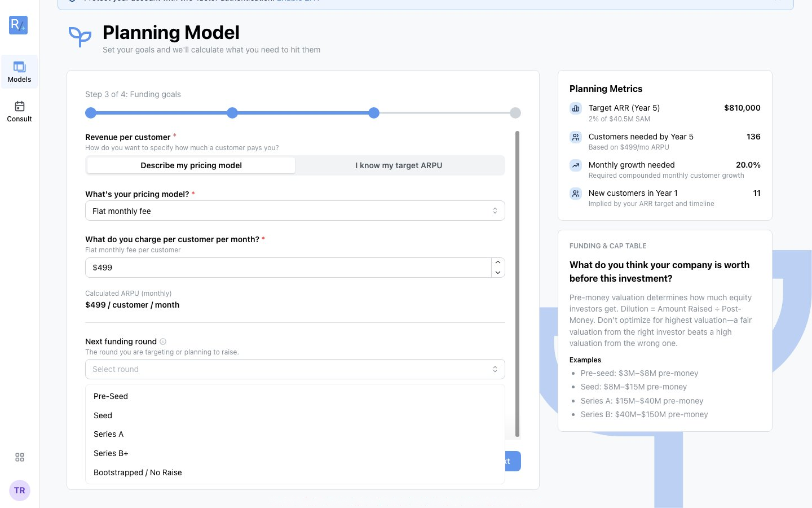The width and height of the screenshot is (812, 508).
Task: Click the info icon beside Next funding round
Action: tap(163, 341)
